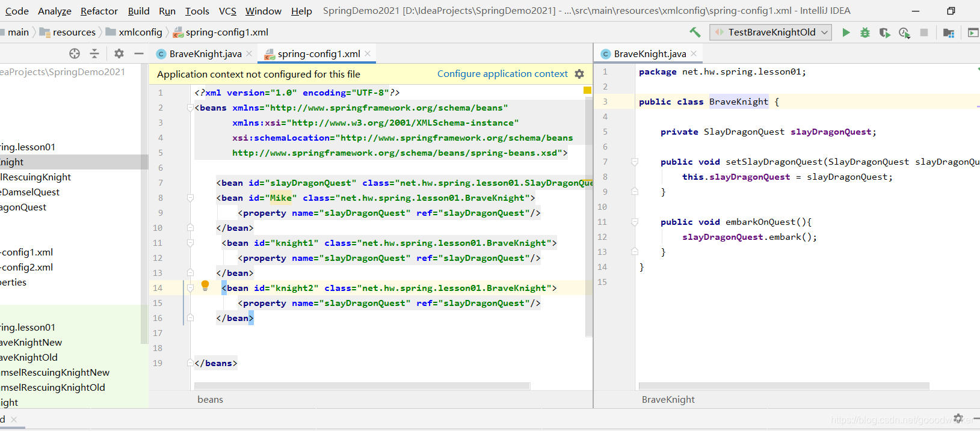Click line number 14 in XML gutter
This screenshot has width=980, height=431.
coord(158,288)
